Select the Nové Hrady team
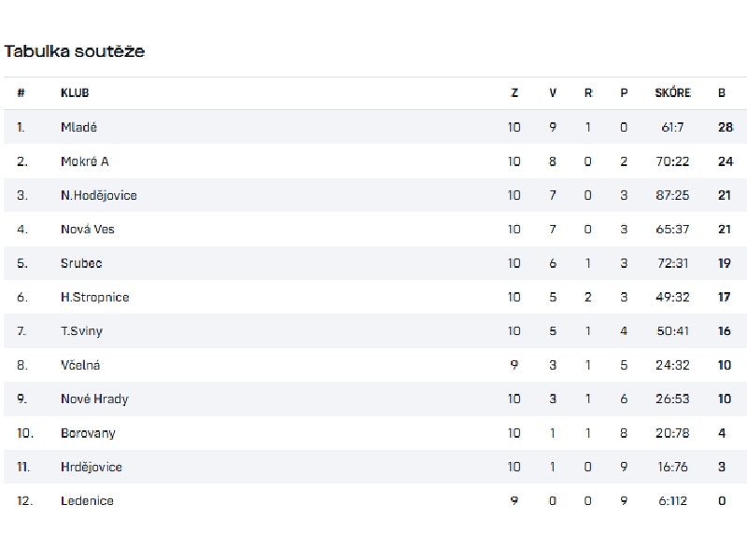The height and width of the screenshot is (560, 747). point(94,399)
